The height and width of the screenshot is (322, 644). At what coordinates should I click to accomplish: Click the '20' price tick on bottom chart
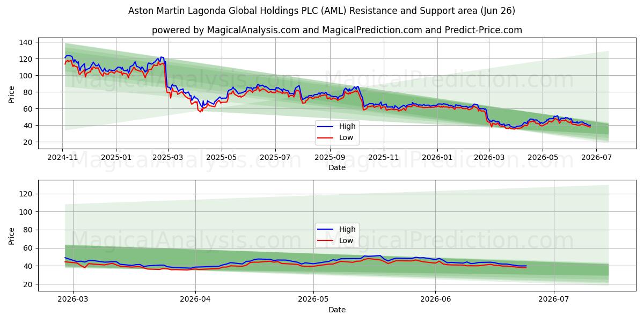click(29, 284)
